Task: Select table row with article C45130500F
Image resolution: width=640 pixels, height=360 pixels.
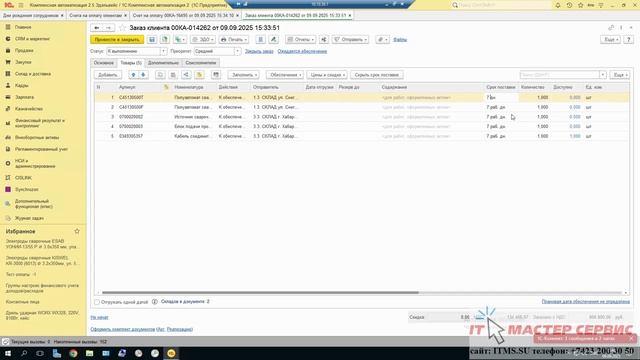Action: [362, 107]
